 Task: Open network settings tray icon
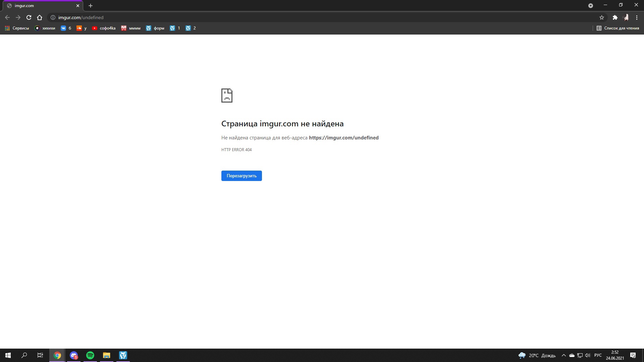580,355
